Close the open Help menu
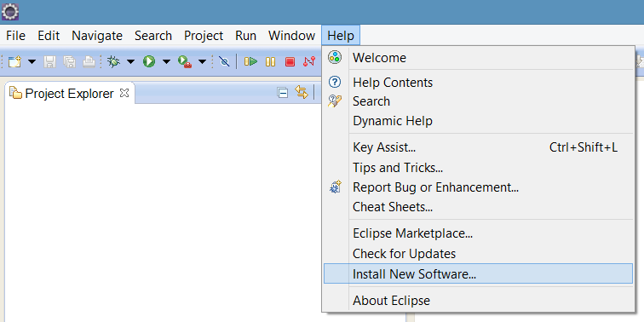 point(341,36)
